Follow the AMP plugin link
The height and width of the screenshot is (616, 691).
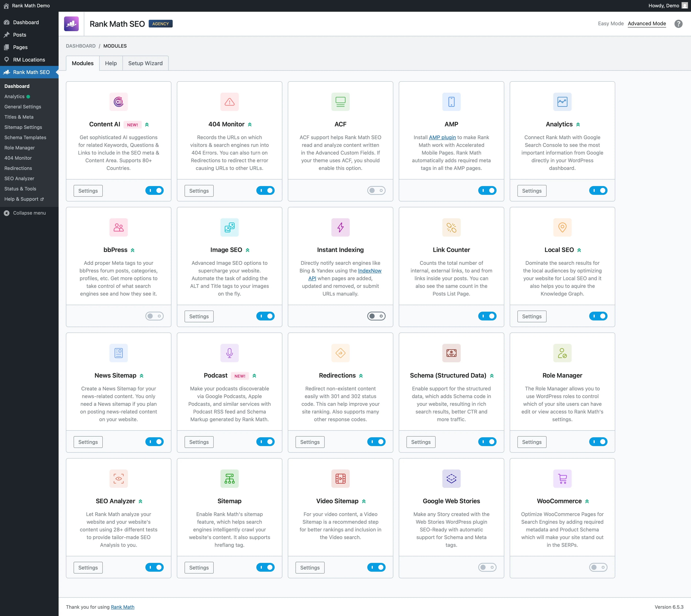click(x=442, y=137)
